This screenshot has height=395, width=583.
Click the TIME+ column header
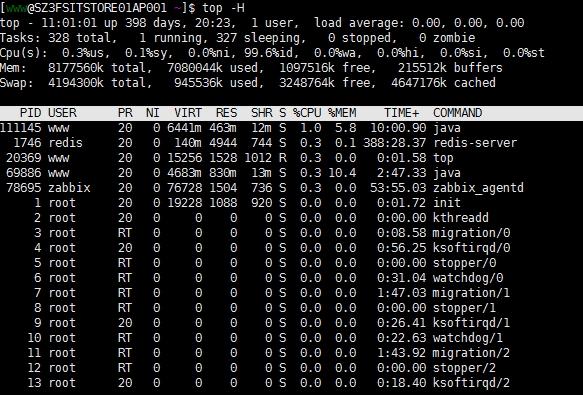coord(401,113)
